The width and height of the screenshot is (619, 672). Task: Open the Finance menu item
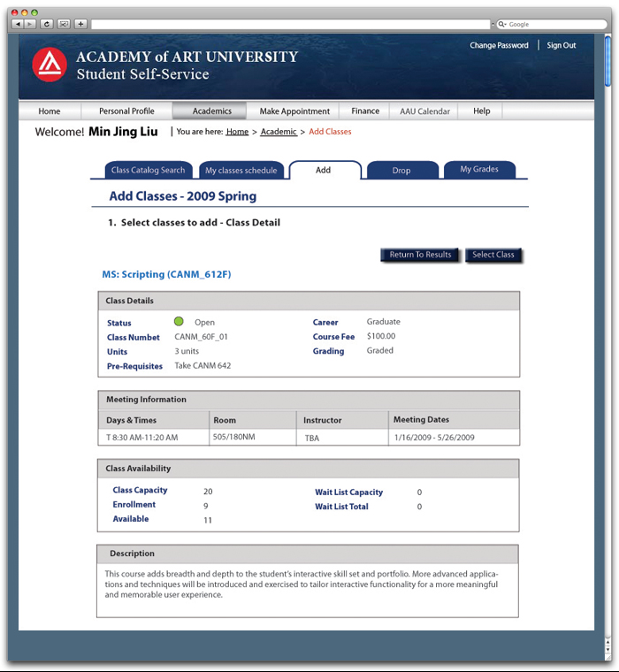point(365,111)
